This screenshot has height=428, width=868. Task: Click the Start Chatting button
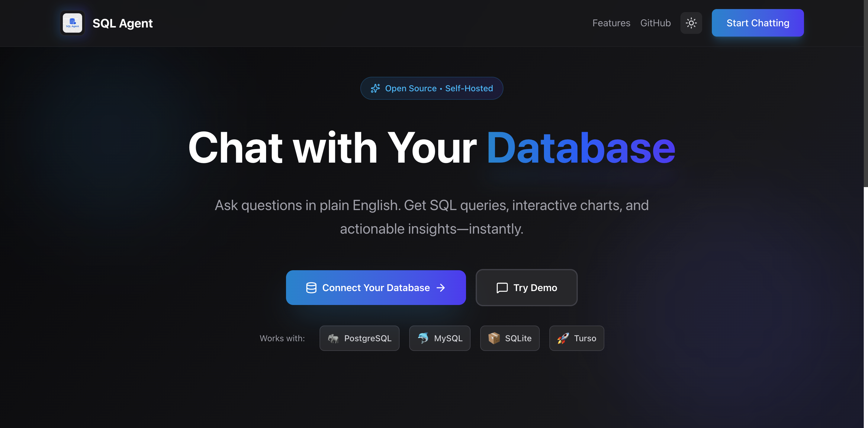(x=757, y=23)
